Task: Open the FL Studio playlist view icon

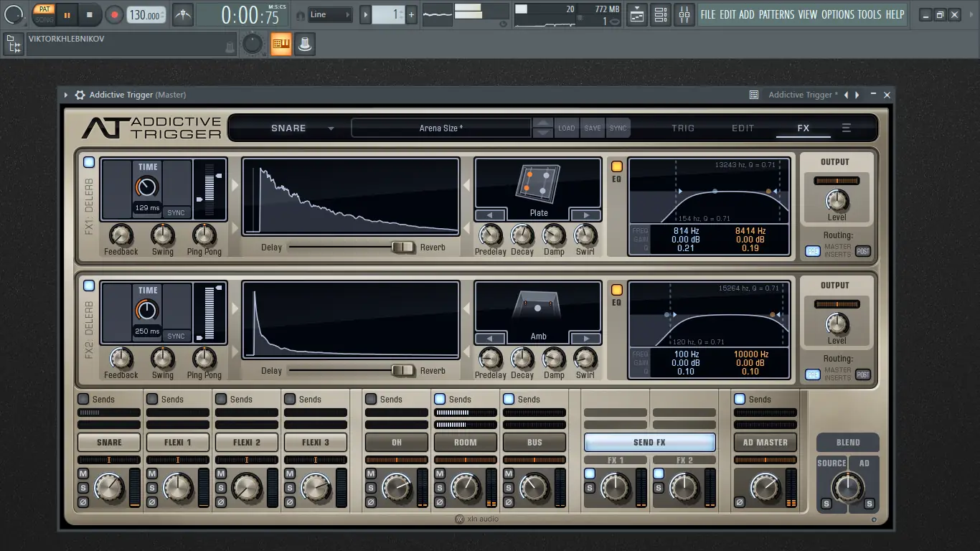Action: coord(636,14)
